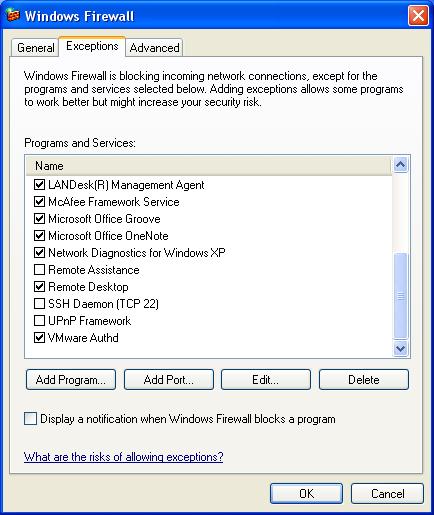The height and width of the screenshot is (515, 434).
Task: Click the Add Program... button
Action: [x=71, y=379]
